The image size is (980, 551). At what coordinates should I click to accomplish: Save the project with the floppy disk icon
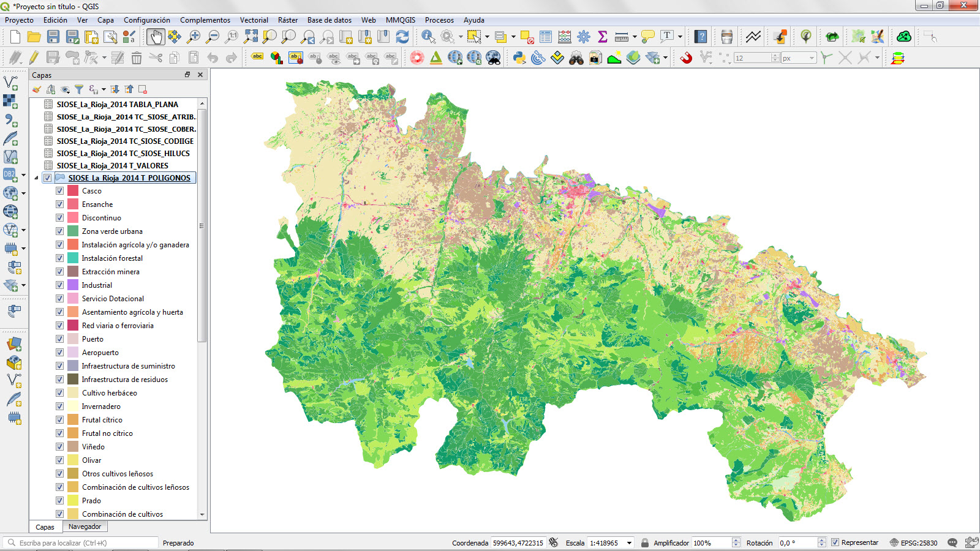tap(53, 37)
